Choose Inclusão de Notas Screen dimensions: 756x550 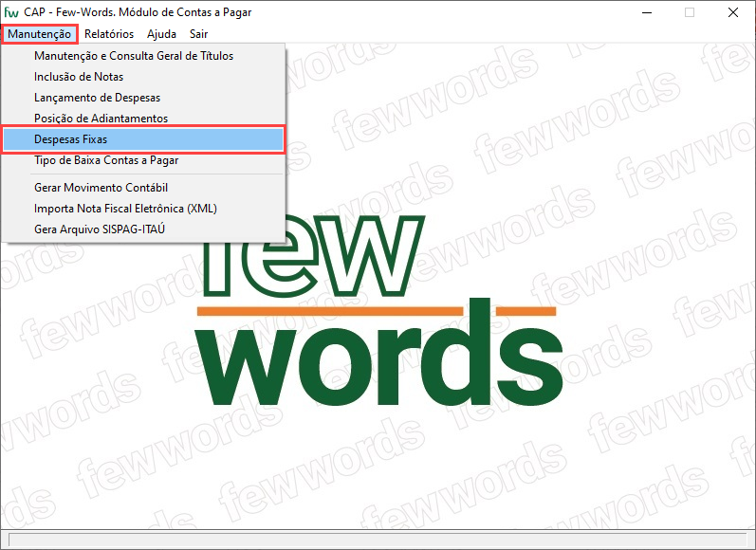(x=143, y=77)
